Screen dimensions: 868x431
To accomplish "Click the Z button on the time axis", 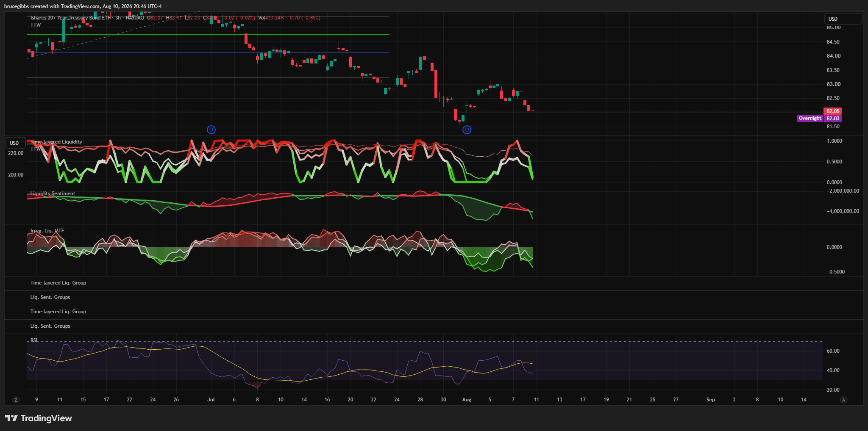I will click(x=16, y=400).
